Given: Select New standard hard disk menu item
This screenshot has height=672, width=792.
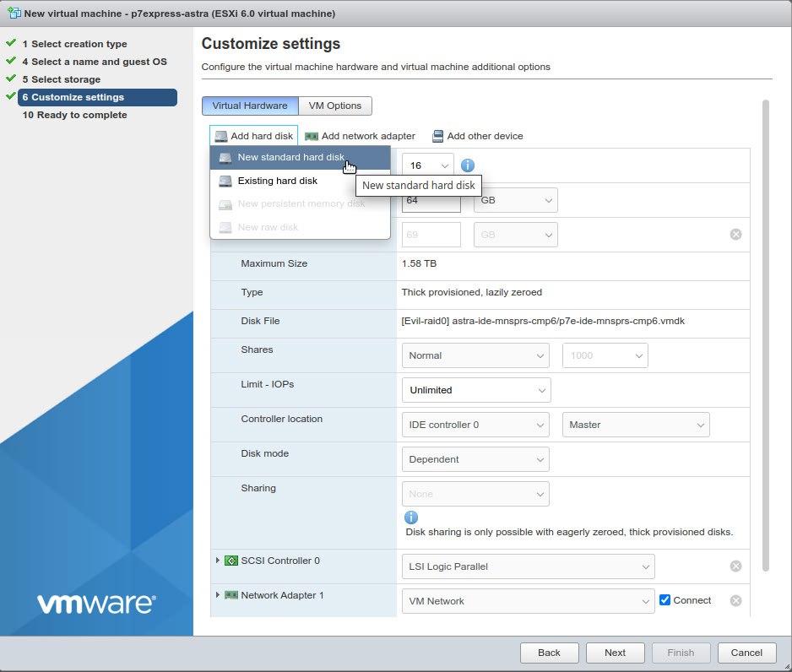Looking at the screenshot, I should (x=290, y=157).
